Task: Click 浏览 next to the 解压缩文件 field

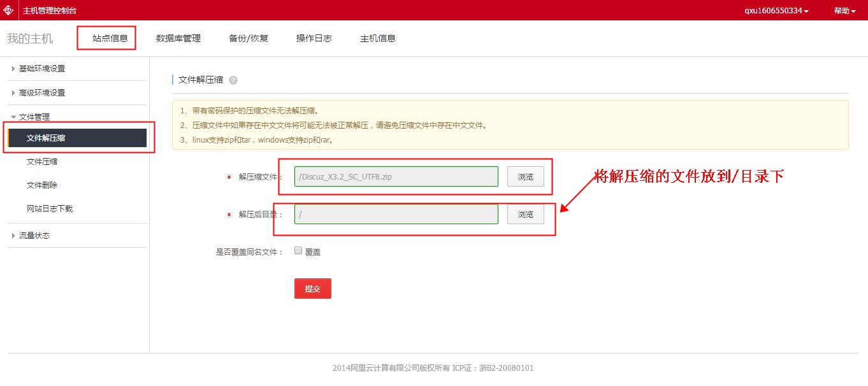Action: (x=525, y=177)
